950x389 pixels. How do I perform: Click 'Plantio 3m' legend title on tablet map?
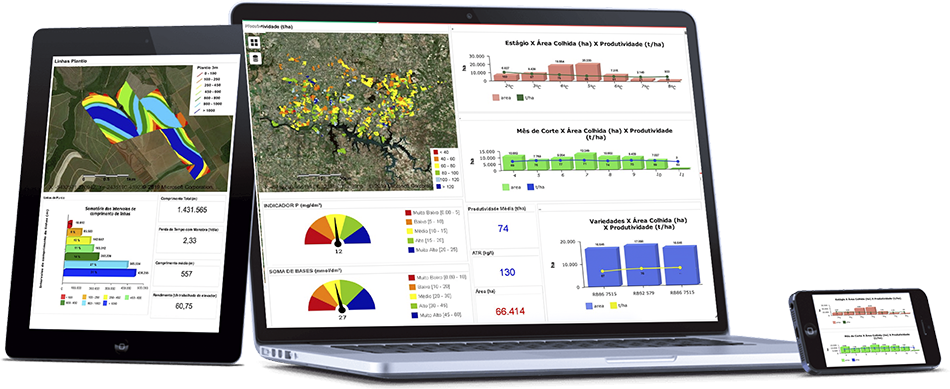[208, 69]
